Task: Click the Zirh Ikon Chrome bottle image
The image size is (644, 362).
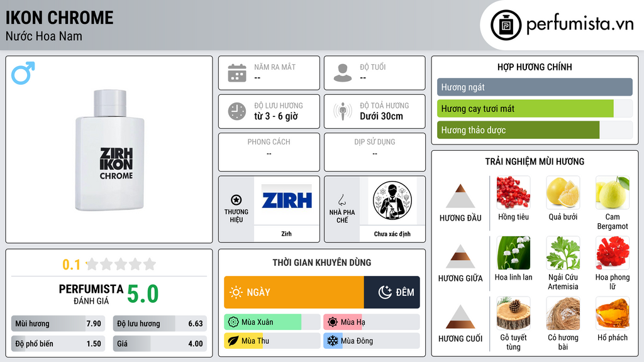Action: point(109,150)
